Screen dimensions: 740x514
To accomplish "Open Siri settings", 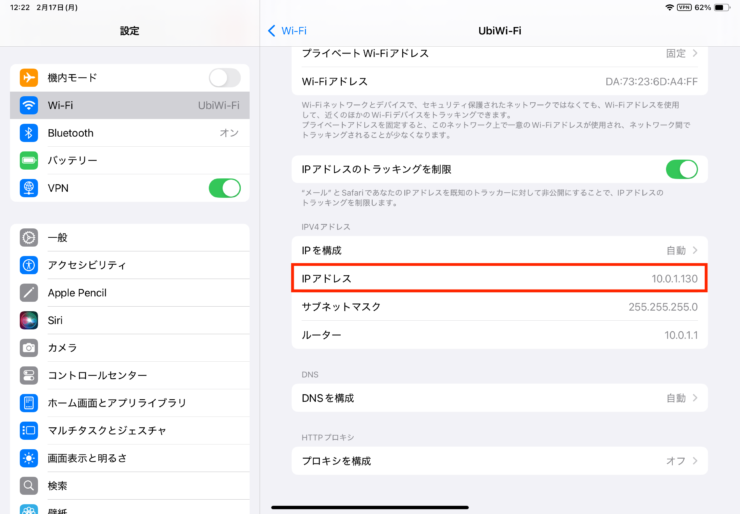I will click(130, 320).
